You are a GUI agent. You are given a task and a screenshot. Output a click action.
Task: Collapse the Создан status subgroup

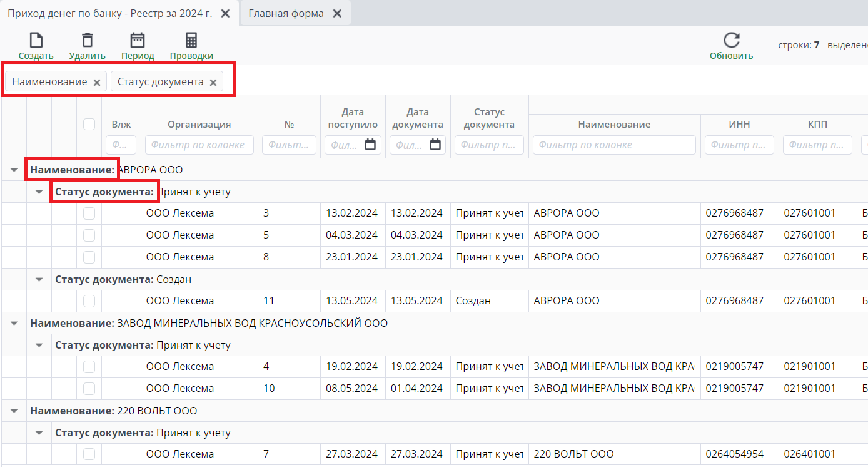[39, 279]
